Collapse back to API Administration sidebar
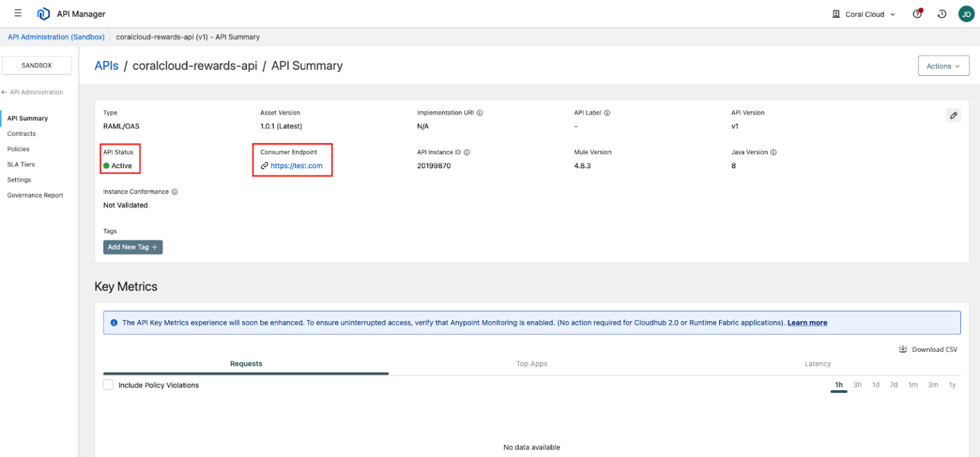This screenshot has width=980, height=457. tap(34, 92)
